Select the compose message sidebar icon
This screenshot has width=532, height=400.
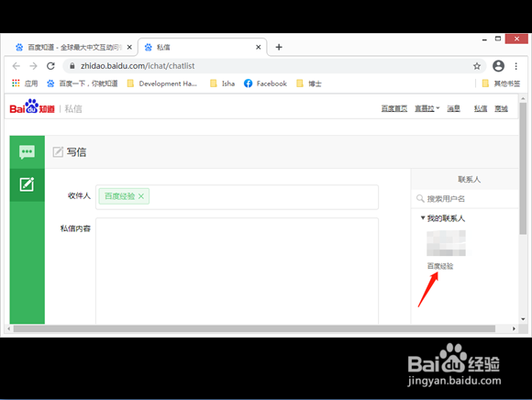click(x=28, y=184)
